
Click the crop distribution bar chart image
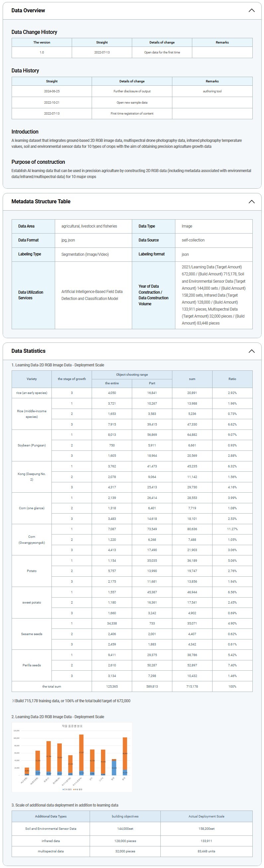(72, 756)
